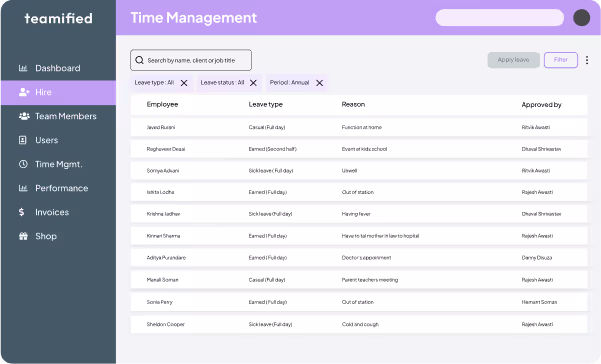This screenshot has width=601, height=364.
Task: Click the Users badge icon in sidebar
Action: pyautogui.click(x=23, y=140)
